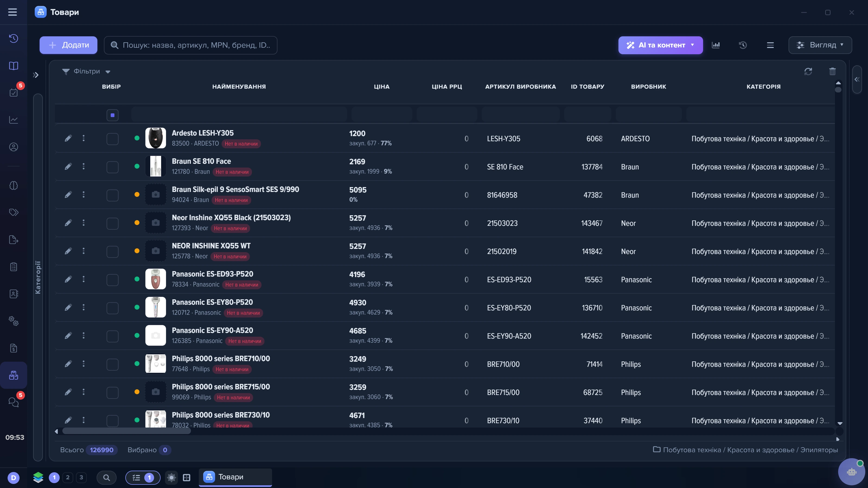Select the Товари taskbar tab
Viewport: 868px width, 488px height.
click(235, 477)
